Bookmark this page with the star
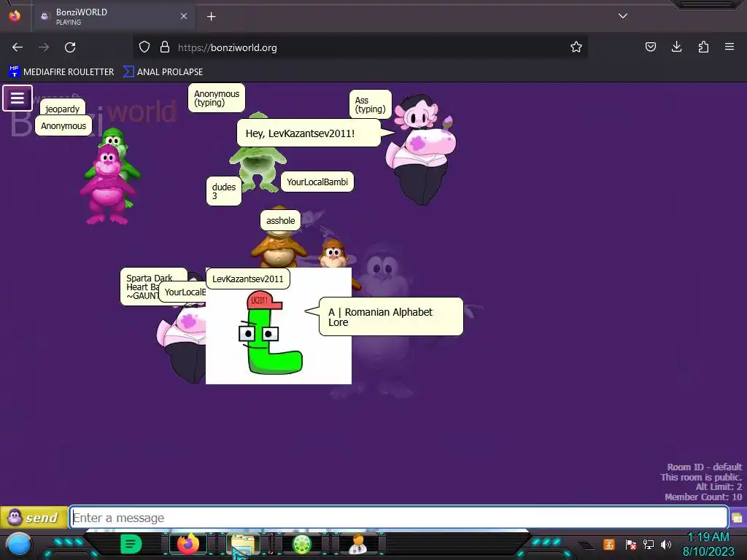747x560 pixels. pyautogui.click(x=576, y=47)
